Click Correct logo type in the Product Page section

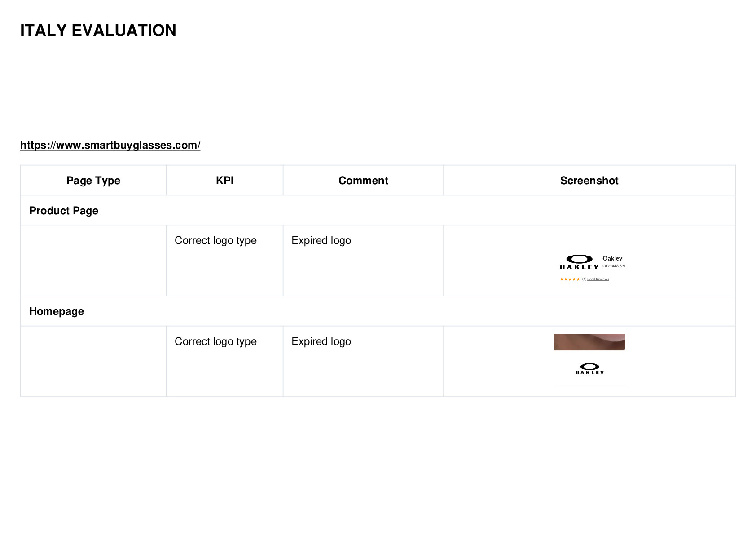coord(215,240)
